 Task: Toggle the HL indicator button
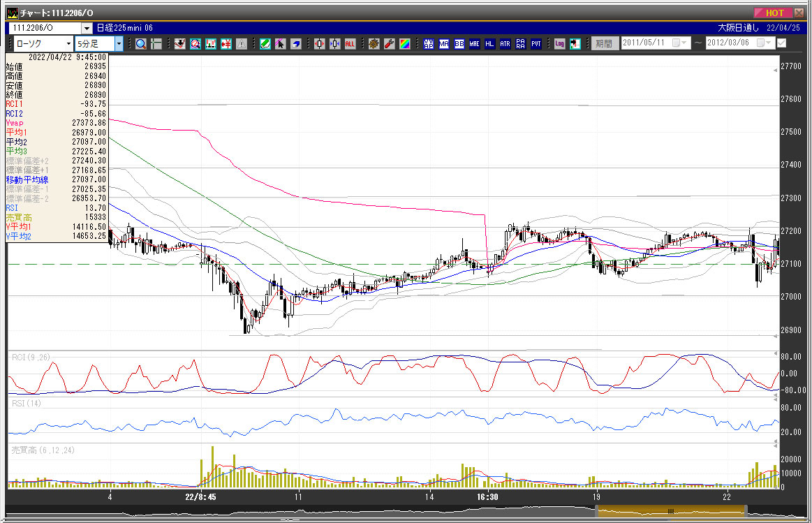(489, 44)
